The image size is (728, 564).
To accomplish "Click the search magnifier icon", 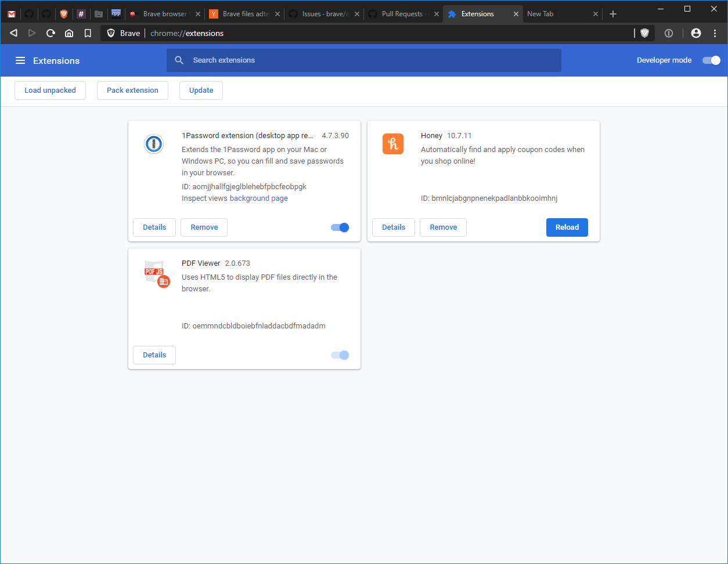I will coord(179,60).
